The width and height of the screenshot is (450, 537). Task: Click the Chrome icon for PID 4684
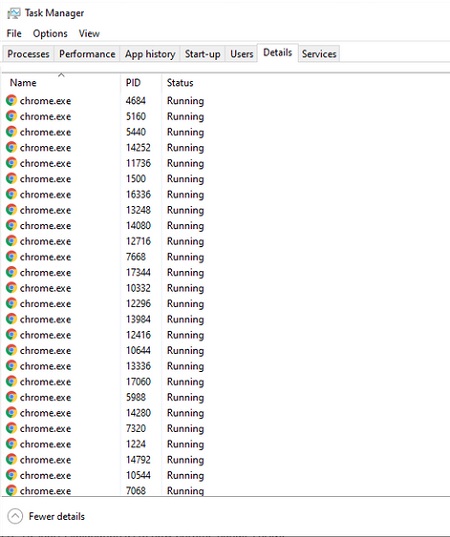point(11,101)
